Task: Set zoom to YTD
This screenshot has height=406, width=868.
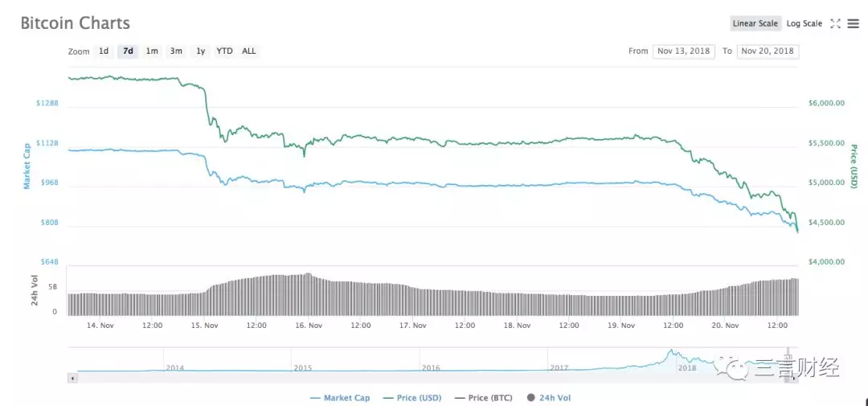Action: pyautogui.click(x=224, y=51)
